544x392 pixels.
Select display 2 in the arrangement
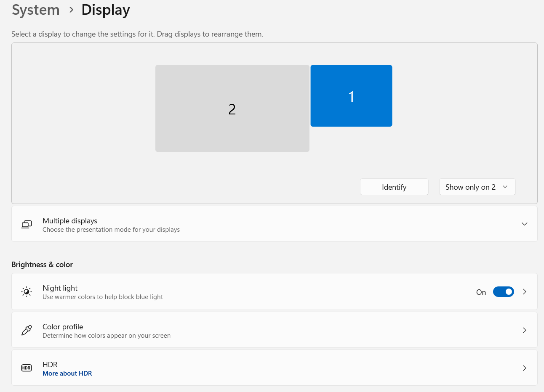point(232,109)
